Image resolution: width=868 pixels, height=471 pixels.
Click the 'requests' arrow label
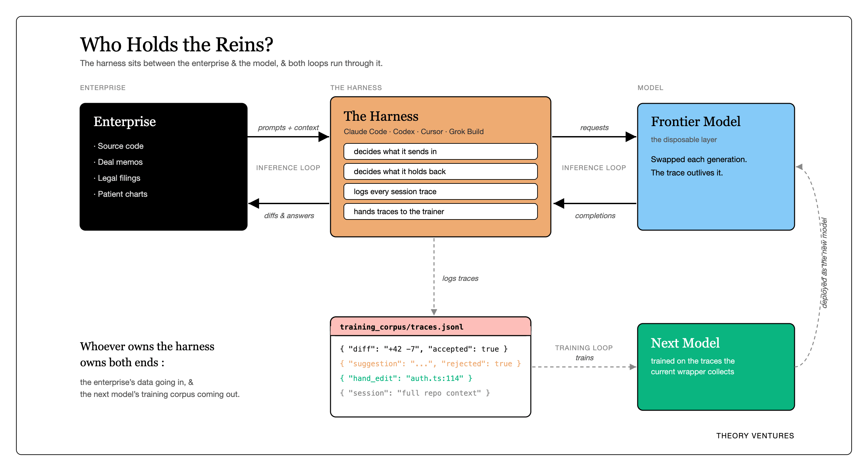[594, 128]
